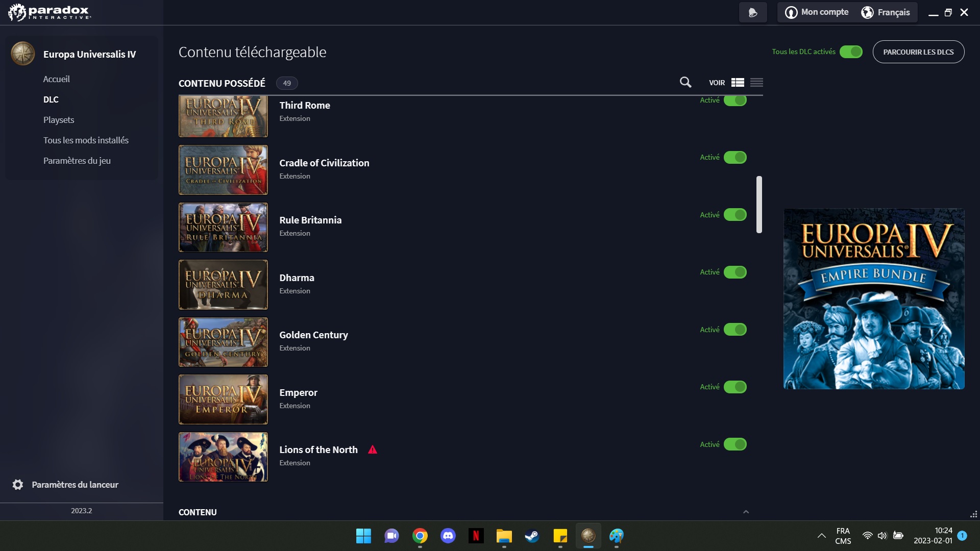This screenshot has height=551, width=980.
Task: Open Steam from the taskbar
Action: [532, 536]
